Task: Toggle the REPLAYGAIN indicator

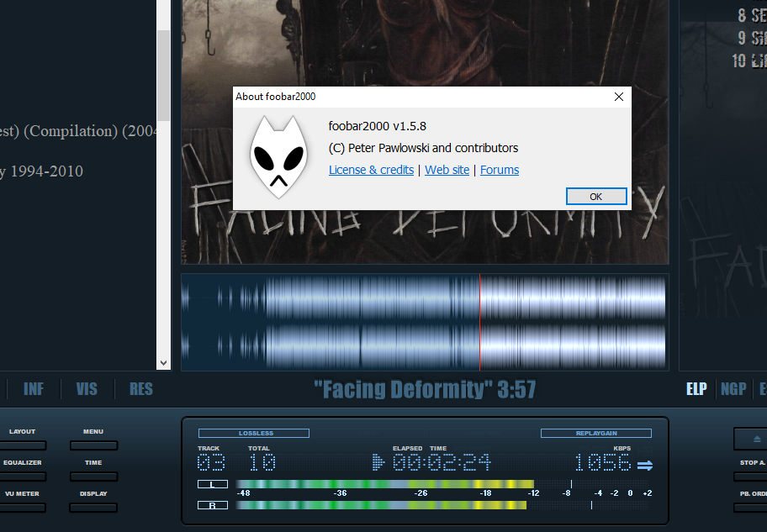Action: (x=595, y=434)
